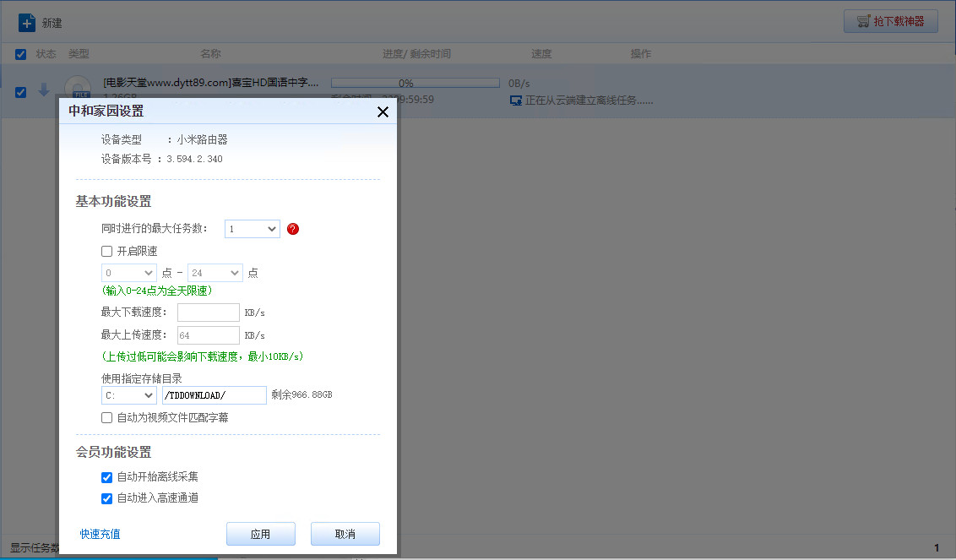Open the speed limit end hour dropdown

pyautogui.click(x=215, y=273)
